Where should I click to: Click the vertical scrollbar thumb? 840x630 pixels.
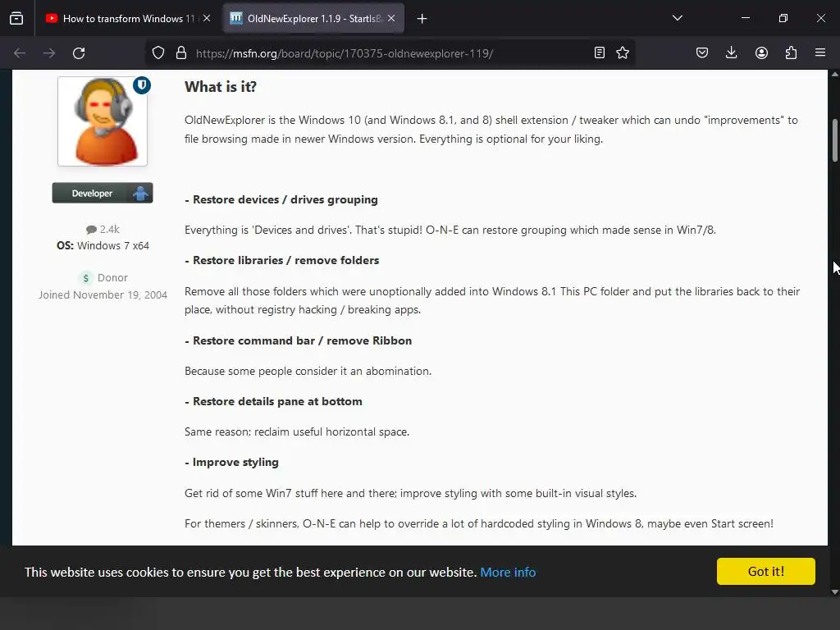(834, 139)
